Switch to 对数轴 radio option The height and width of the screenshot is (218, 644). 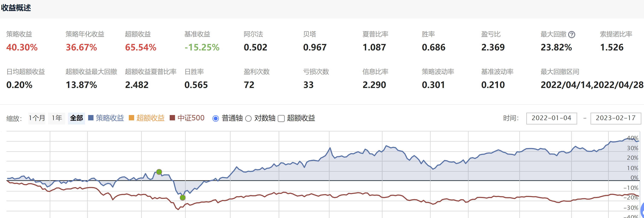248,118
